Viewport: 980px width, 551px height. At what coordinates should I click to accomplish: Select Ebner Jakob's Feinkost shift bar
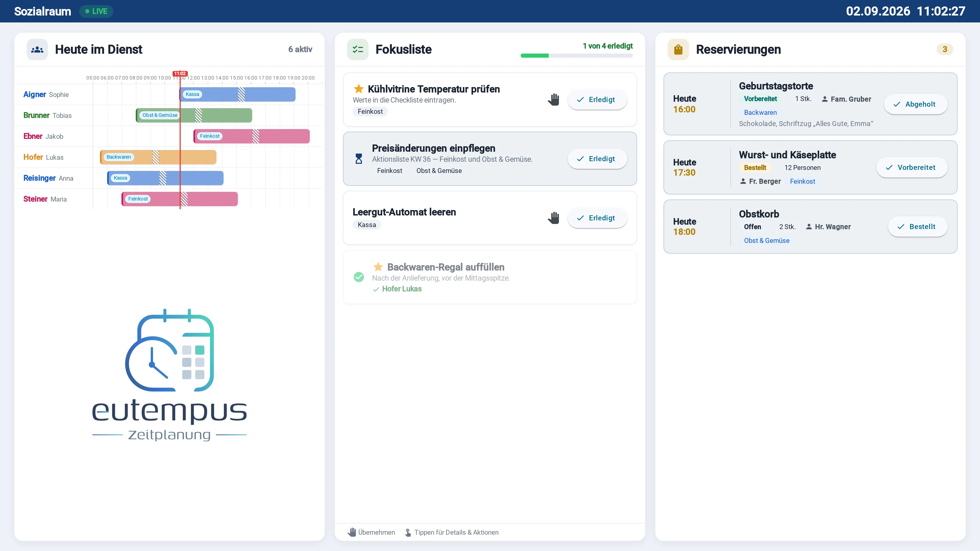251,136
